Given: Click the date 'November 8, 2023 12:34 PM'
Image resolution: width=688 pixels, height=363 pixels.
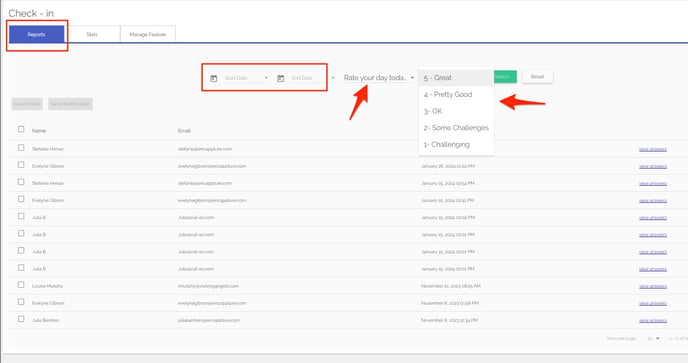Looking at the screenshot, I should pos(449,320).
